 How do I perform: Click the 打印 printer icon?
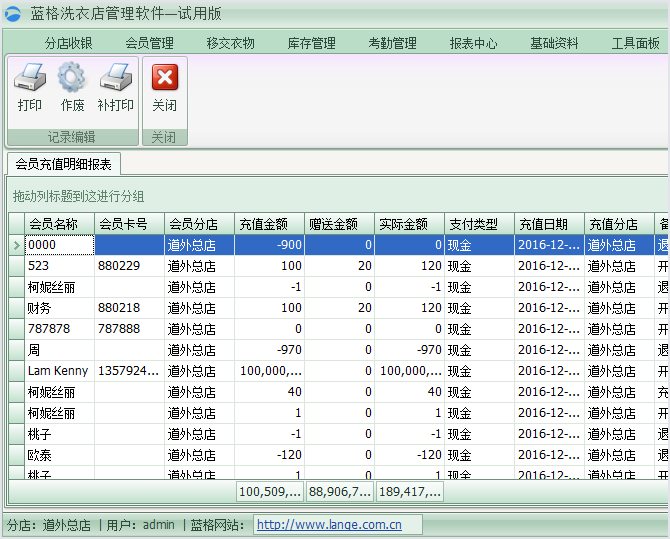pos(30,78)
